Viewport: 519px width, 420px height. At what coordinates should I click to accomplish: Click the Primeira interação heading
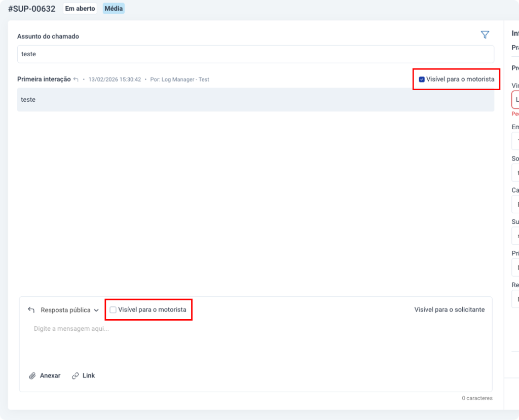tap(44, 80)
